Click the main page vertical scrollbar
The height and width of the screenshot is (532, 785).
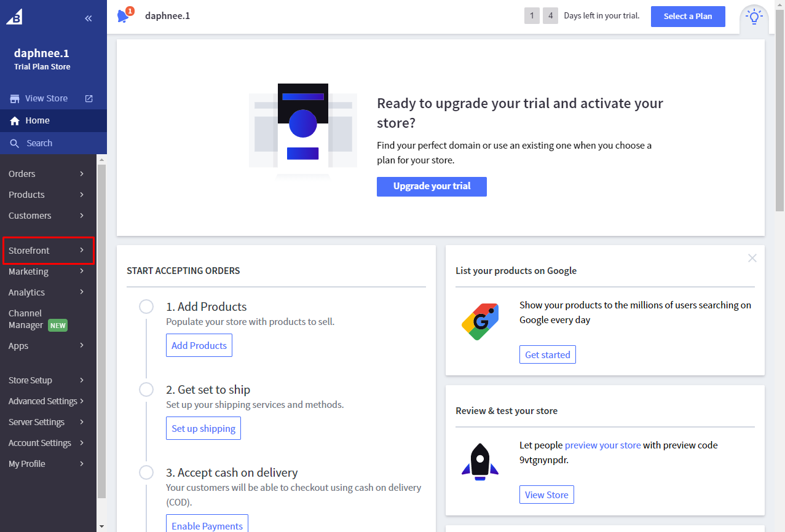pos(779,111)
